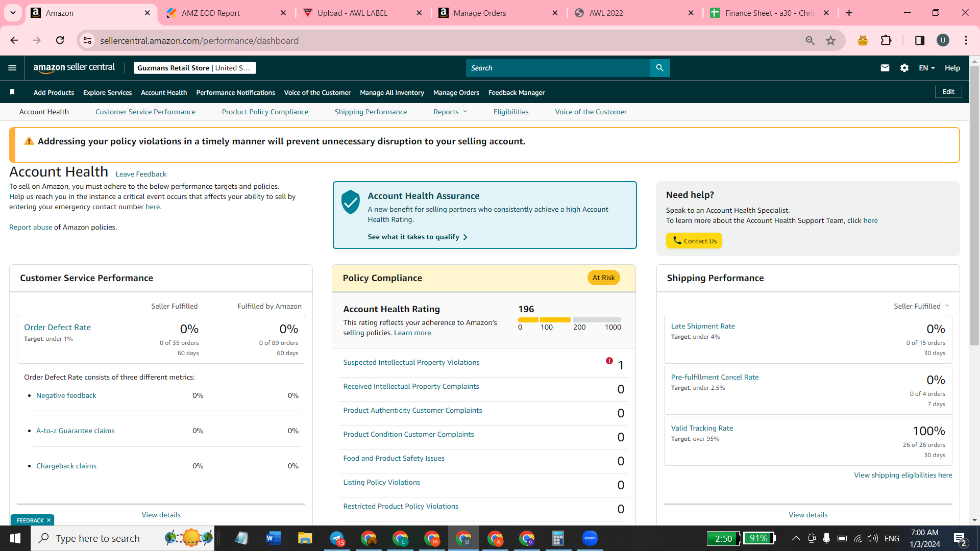Click the Windows Start button
The height and width of the screenshot is (551, 980).
pyautogui.click(x=15, y=538)
